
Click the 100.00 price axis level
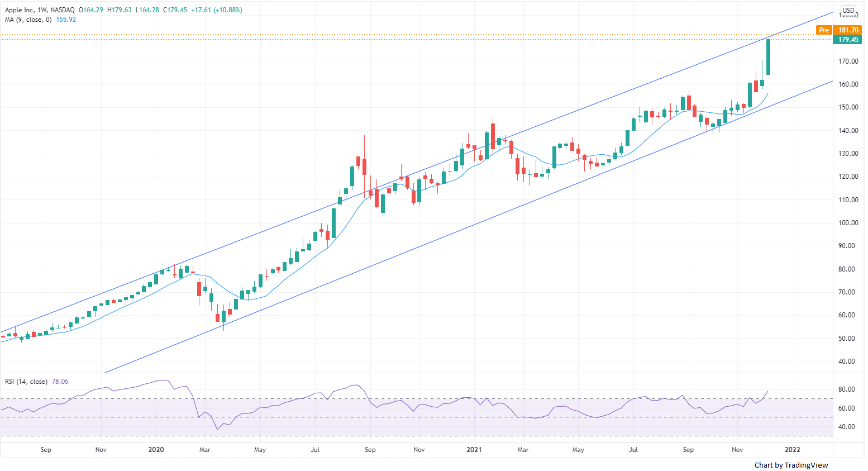[x=848, y=223]
